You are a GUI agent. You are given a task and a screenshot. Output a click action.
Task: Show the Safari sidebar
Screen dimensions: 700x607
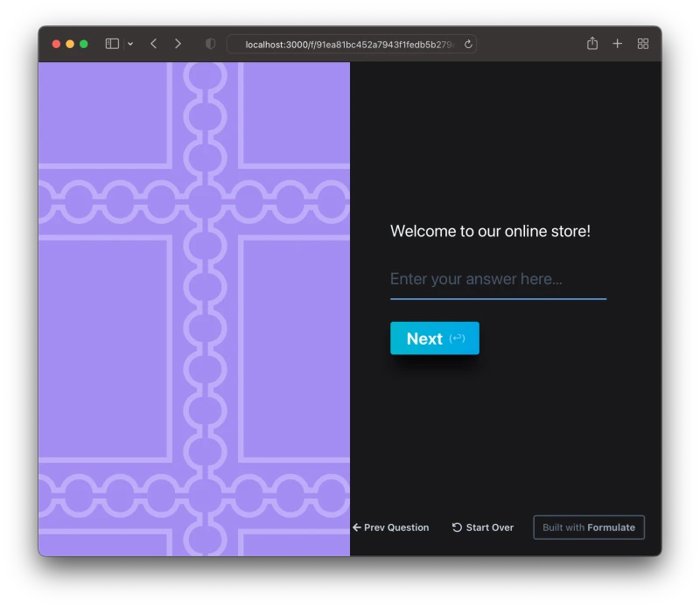click(x=112, y=44)
